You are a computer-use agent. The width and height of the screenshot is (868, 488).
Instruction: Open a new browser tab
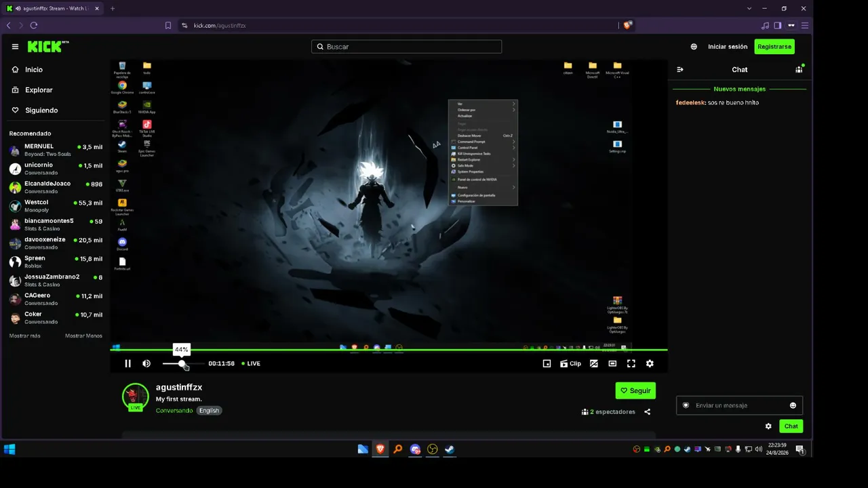113,8
